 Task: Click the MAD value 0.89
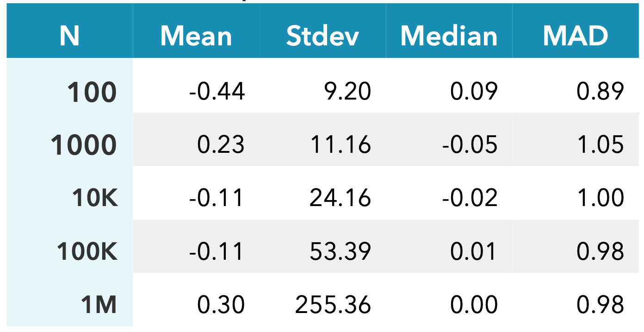tap(601, 92)
